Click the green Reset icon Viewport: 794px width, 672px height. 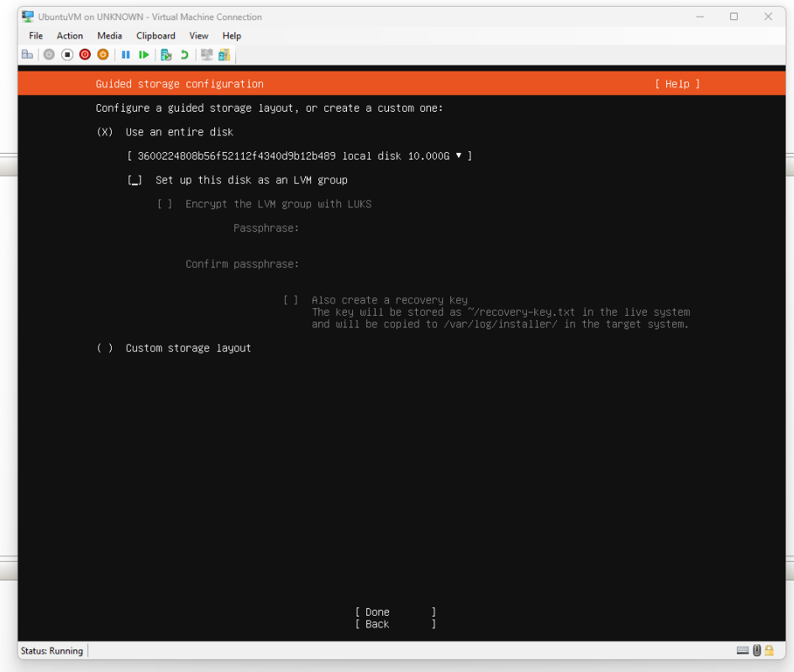(144, 55)
